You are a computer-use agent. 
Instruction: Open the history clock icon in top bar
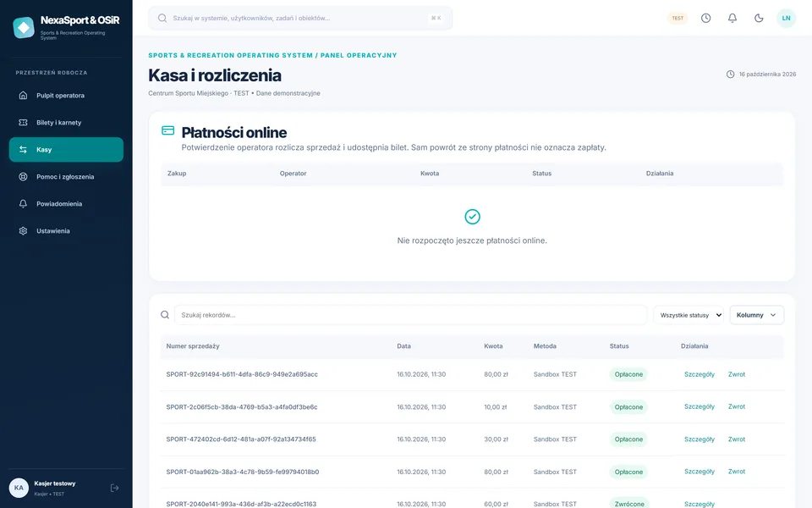coord(705,18)
